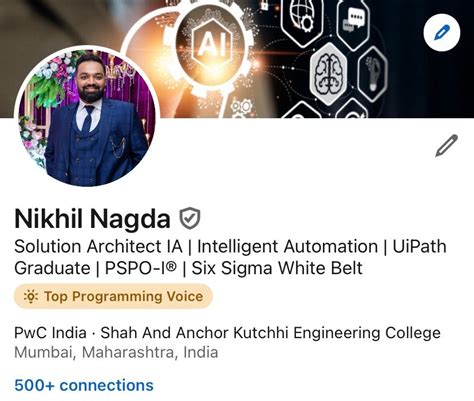Open the PwC India company link
The width and height of the screenshot is (474, 401).
point(50,333)
